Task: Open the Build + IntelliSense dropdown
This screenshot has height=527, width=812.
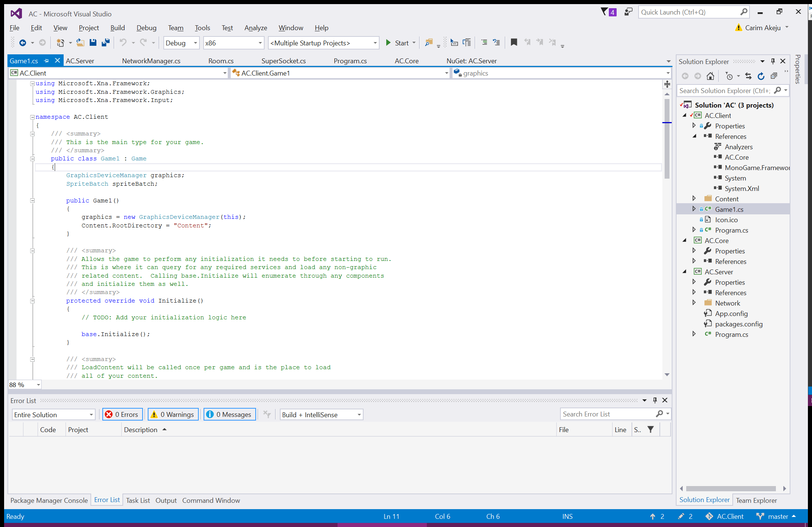Action: click(322, 415)
